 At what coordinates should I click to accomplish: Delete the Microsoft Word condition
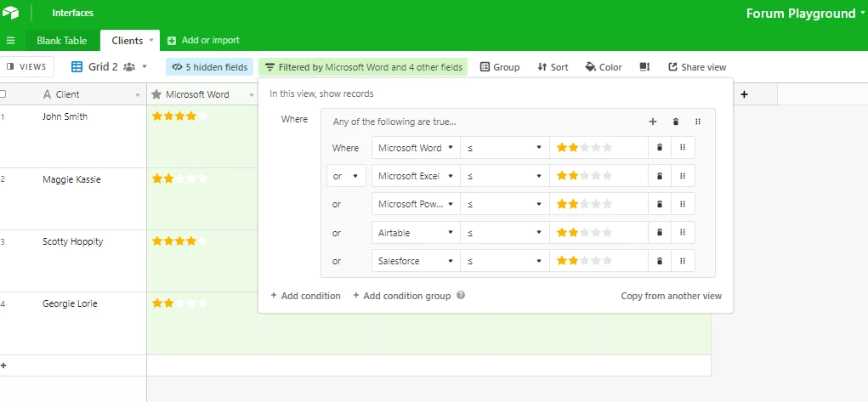[x=660, y=147]
